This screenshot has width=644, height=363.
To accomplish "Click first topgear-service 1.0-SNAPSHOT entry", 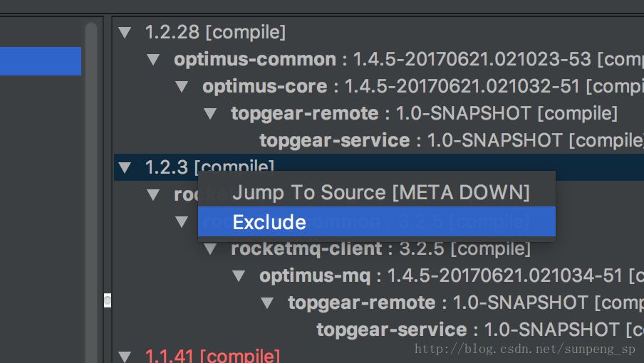I will [334, 140].
